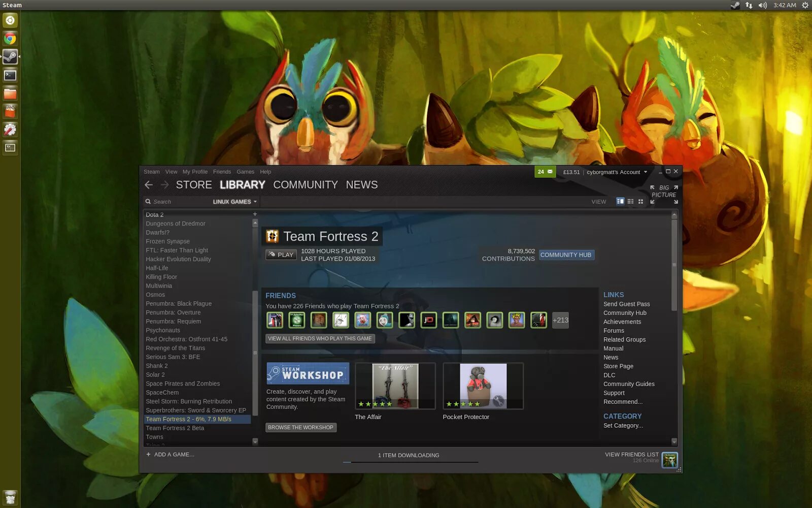Screen dimensions: 812x508
Task: Open new messages via the green mail icon
Action: 545,172
